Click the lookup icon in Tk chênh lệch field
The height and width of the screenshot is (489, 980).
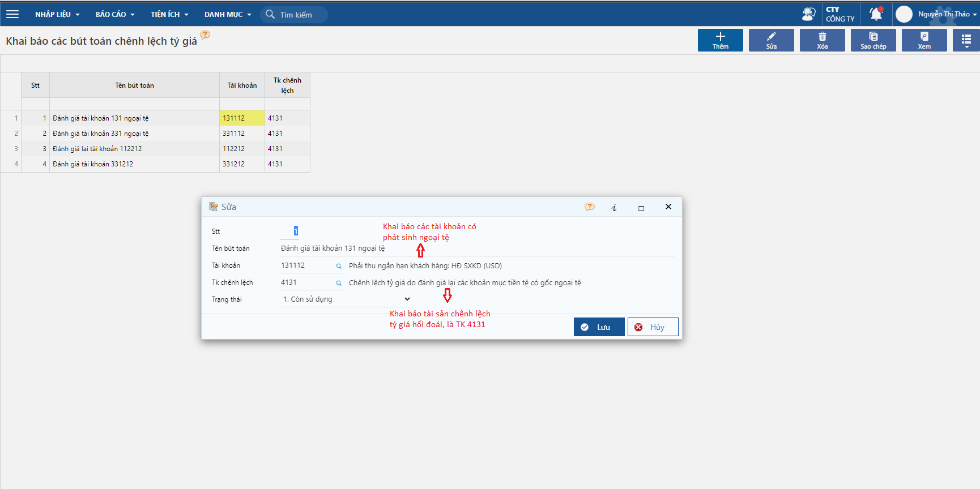pyautogui.click(x=339, y=283)
